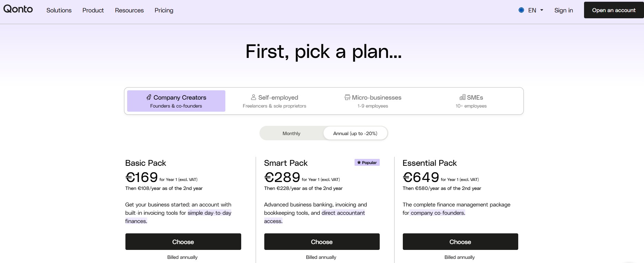This screenshot has height=263, width=644.
Task: Click the Qonto logo
Action: click(x=18, y=9)
